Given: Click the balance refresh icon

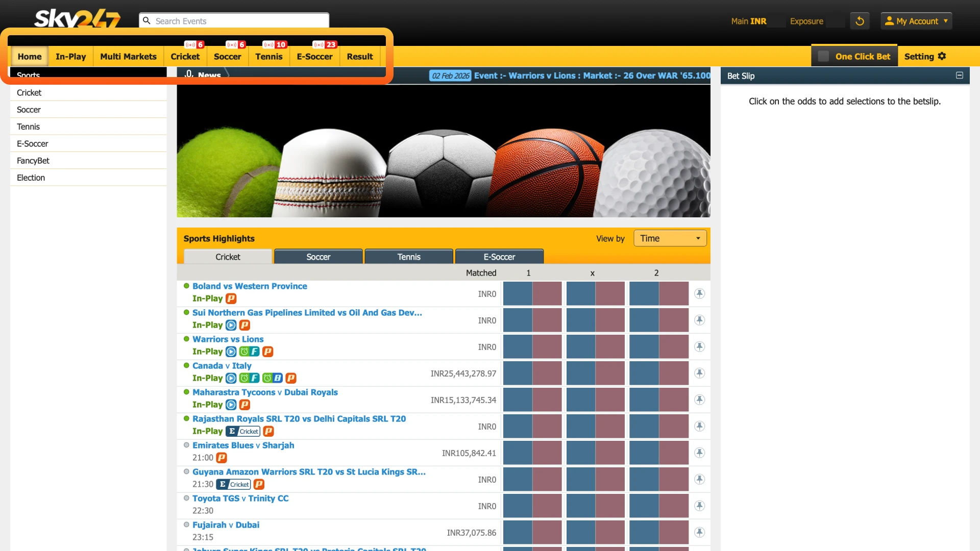Looking at the screenshot, I should 860,21.
